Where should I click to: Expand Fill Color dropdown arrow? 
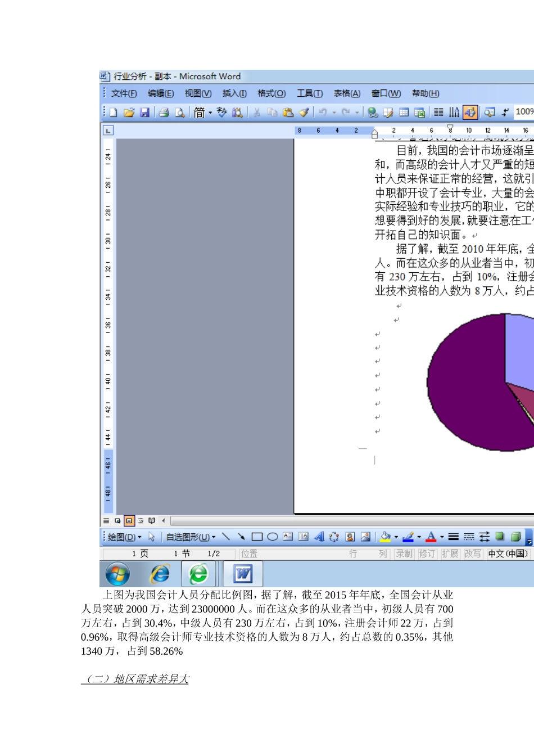click(x=396, y=537)
